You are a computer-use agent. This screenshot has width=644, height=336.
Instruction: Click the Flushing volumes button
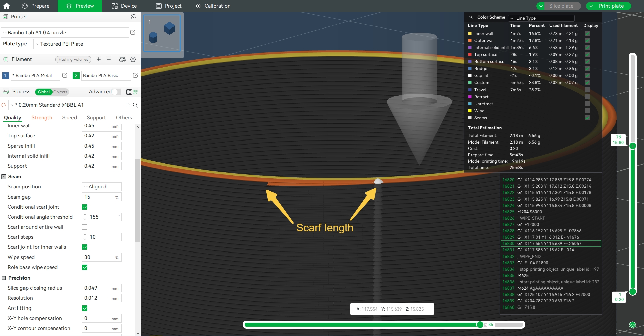point(73,59)
